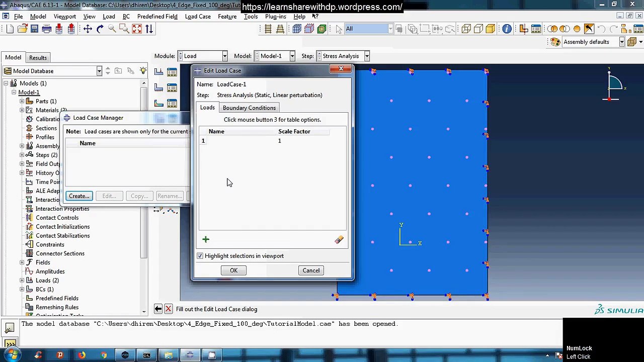Viewport: 644px width, 362px height.
Task: Open the Load Case menu
Action: tap(198, 16)
